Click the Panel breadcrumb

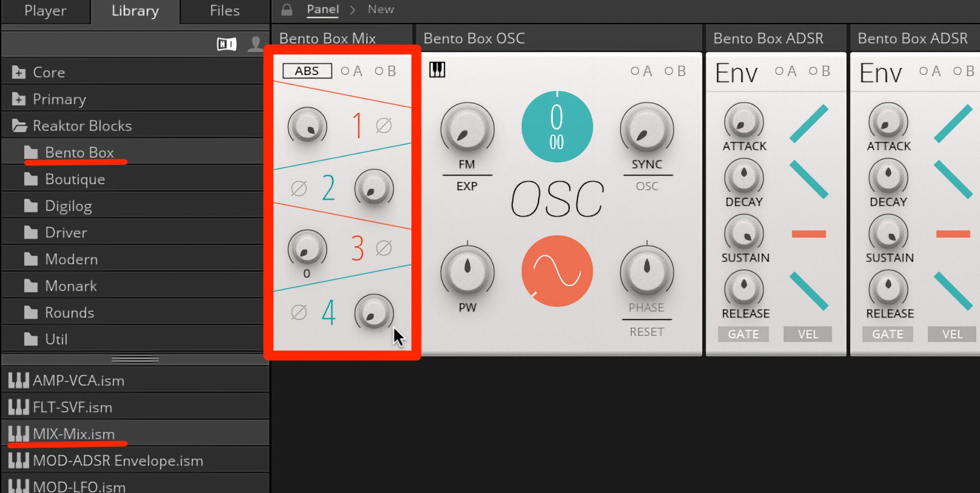click(x=323, y=9)
